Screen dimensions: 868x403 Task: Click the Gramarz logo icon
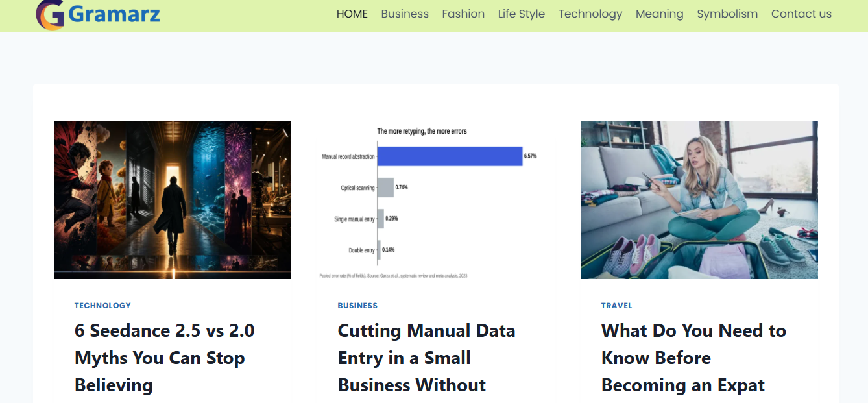pos(50,14)
